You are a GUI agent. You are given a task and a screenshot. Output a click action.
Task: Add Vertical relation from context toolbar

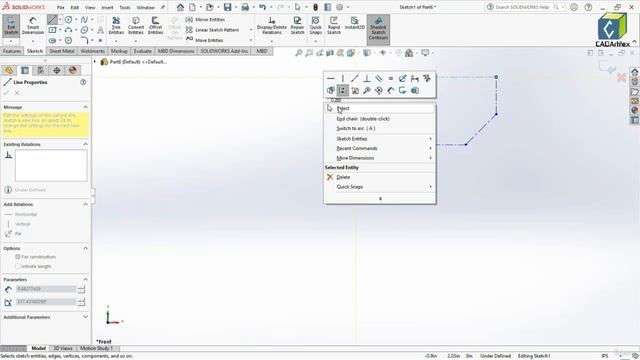pyautogui.click(x=343, y=78)
